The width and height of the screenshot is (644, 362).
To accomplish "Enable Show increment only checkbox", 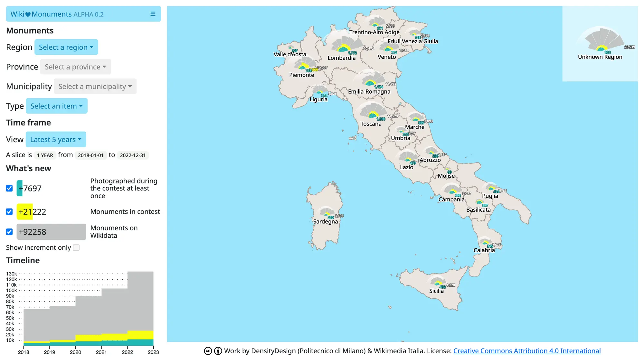I will (76, 247).
